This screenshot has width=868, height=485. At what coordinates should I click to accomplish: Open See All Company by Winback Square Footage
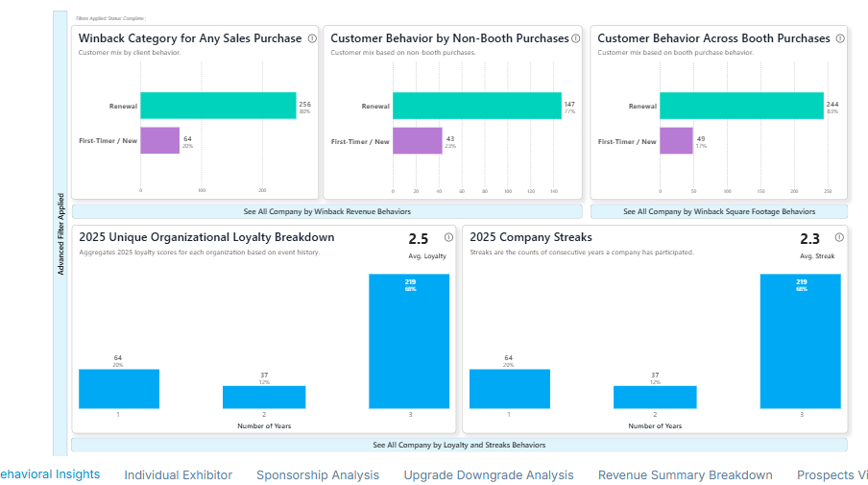click(x=718, y=211)
